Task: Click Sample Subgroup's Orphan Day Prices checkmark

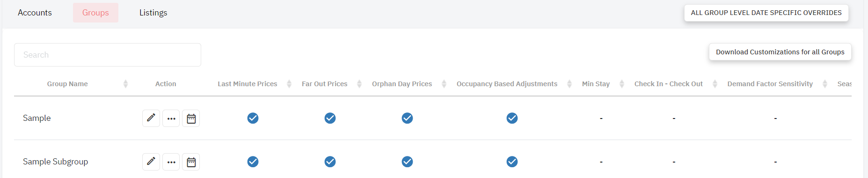Action: pyautogui.click(x=407, y=162)
